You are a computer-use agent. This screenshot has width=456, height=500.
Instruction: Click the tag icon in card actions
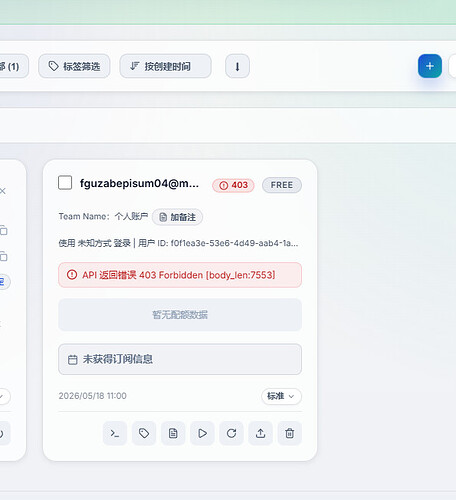pyautogui.click(x=144, y=433)
